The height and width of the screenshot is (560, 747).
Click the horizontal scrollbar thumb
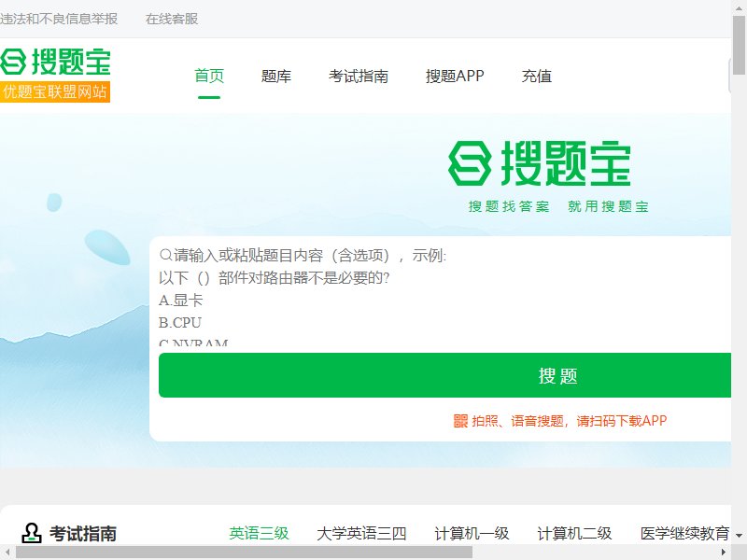[244, 553]
